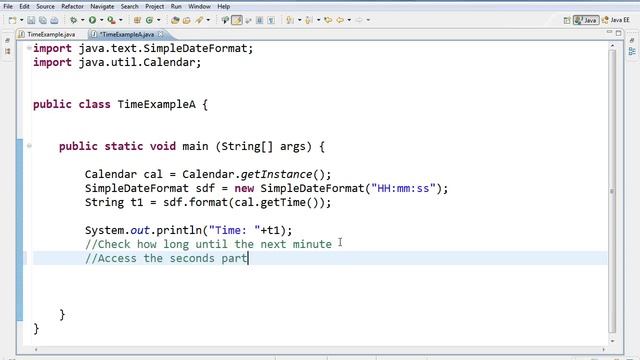Open the Help menu

[223, 7]
